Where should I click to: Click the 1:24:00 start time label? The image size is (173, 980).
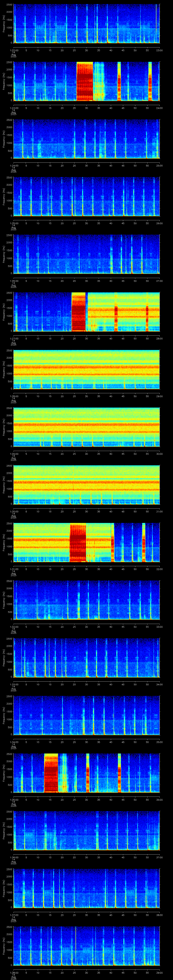click(14, 166)
